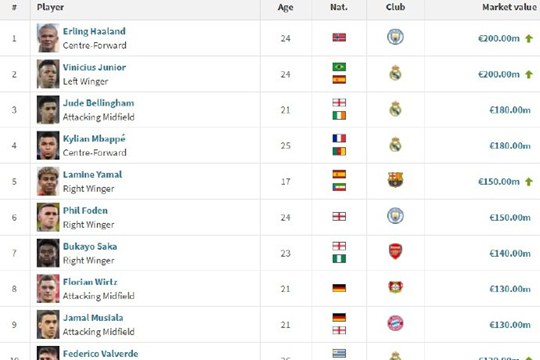Click Manchester City crest in Haaland's row

coord(395,37)
